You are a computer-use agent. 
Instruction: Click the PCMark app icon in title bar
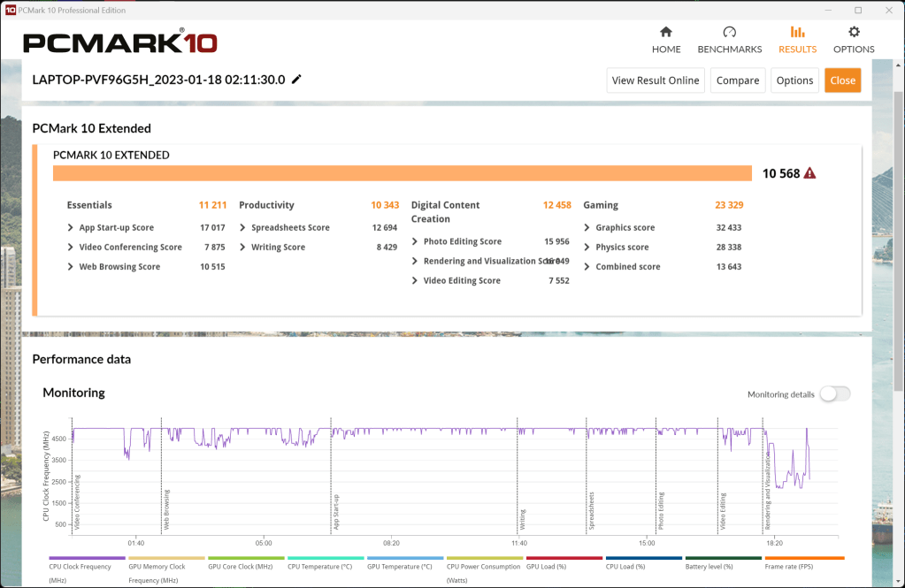click(10, 10)
